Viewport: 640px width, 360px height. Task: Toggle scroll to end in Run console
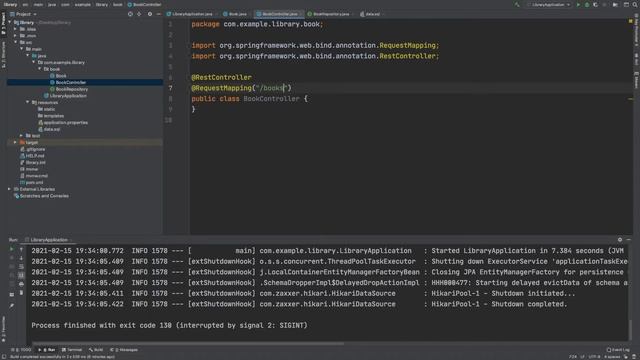tap(21, 276)
